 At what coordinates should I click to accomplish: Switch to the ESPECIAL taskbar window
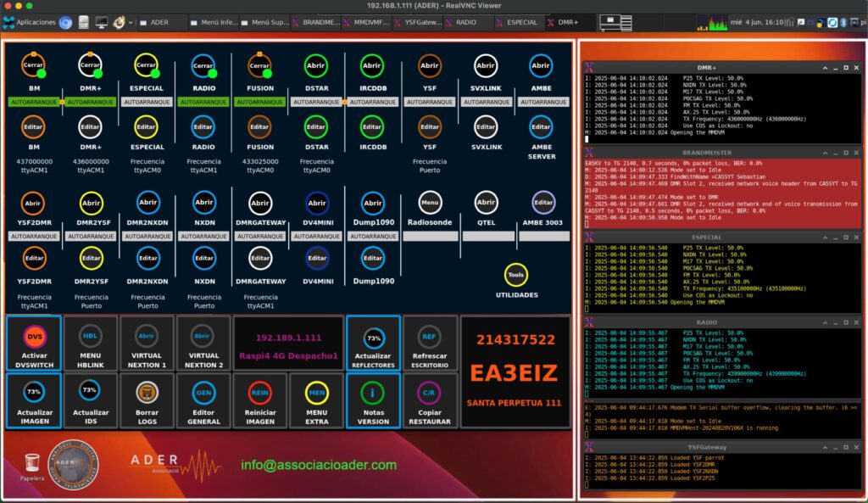coord(518,23)
